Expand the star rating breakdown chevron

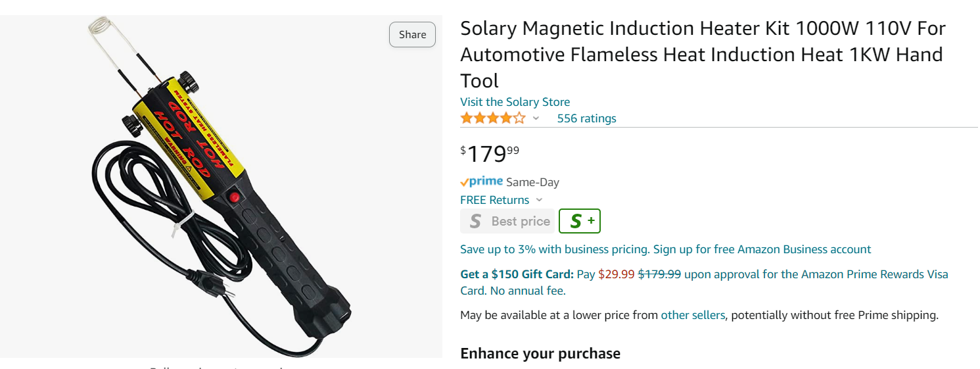536,118
